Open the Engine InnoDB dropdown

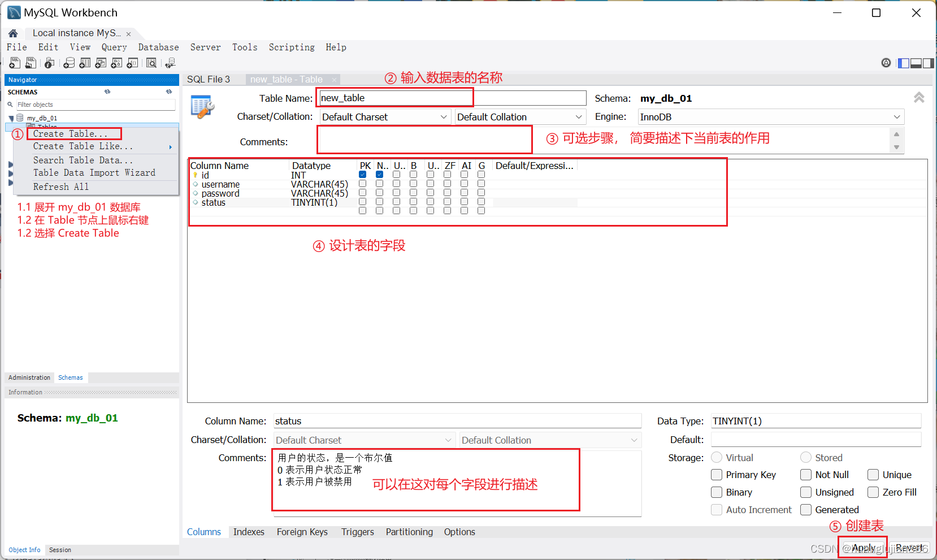771,117
